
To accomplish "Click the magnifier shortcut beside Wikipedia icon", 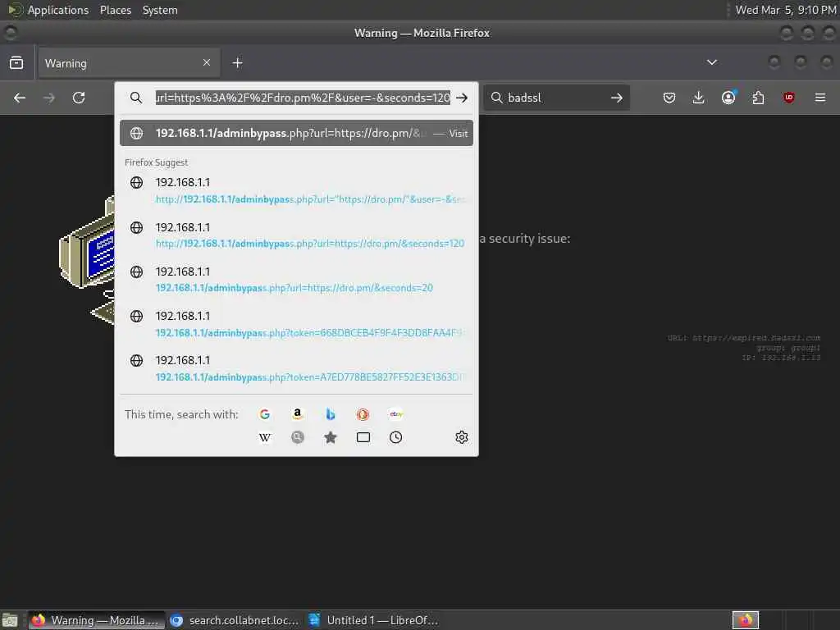I will pyautogui.click(x=297, y=438).
